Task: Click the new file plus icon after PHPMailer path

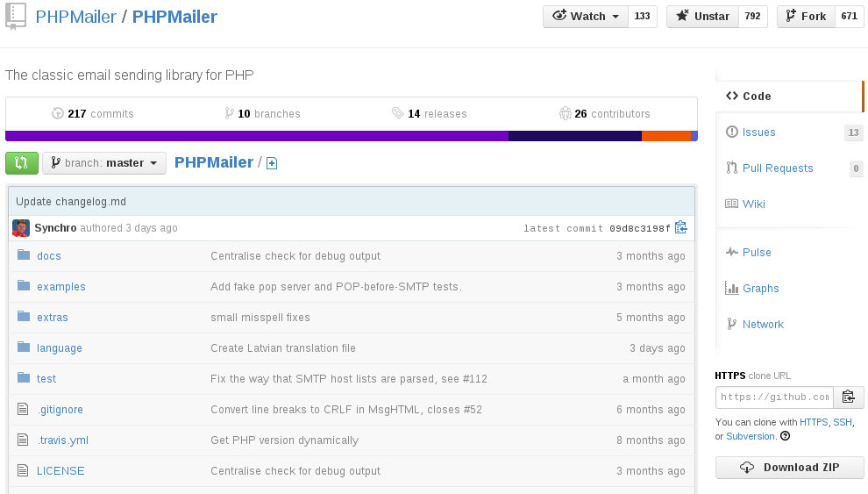Action: 272,163
